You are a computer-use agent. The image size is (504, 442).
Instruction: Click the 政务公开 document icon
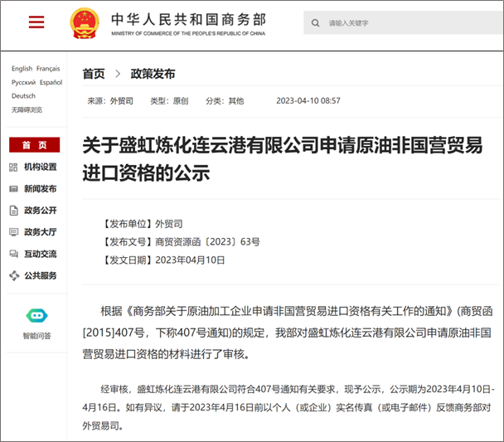[13, 210]
